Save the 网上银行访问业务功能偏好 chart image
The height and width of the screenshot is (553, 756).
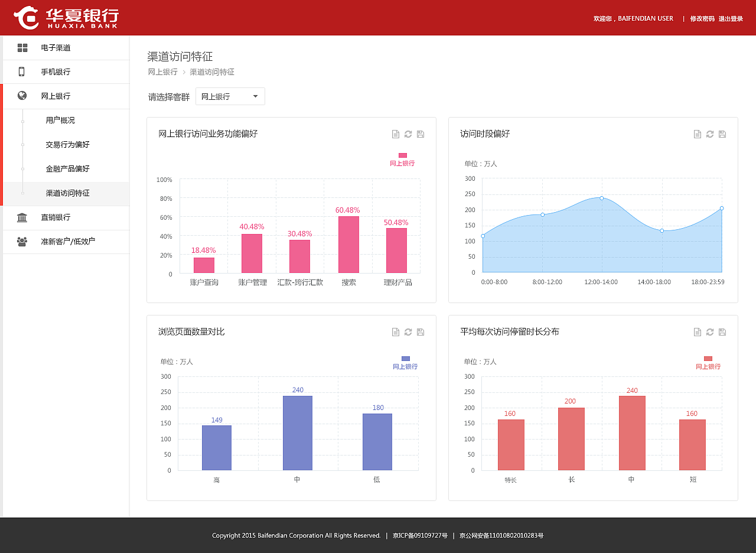(x=421, y=134)
